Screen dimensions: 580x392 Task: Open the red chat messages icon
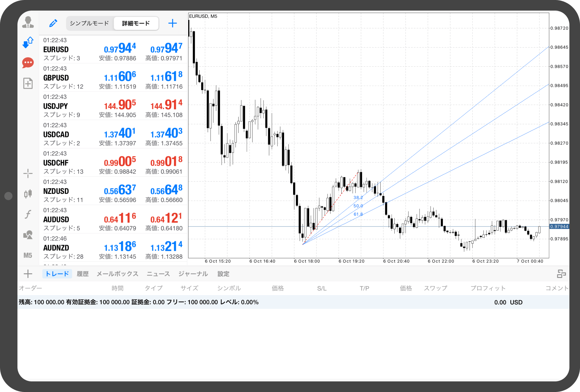(28, 63)
